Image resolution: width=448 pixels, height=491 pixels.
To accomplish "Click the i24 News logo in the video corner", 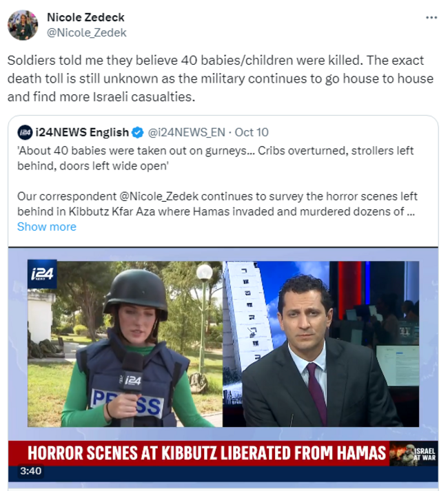I will [x=43, y=274].
